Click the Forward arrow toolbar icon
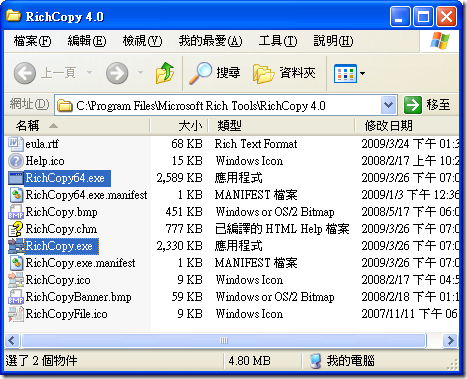467x379 pixels. click(117, 73)
